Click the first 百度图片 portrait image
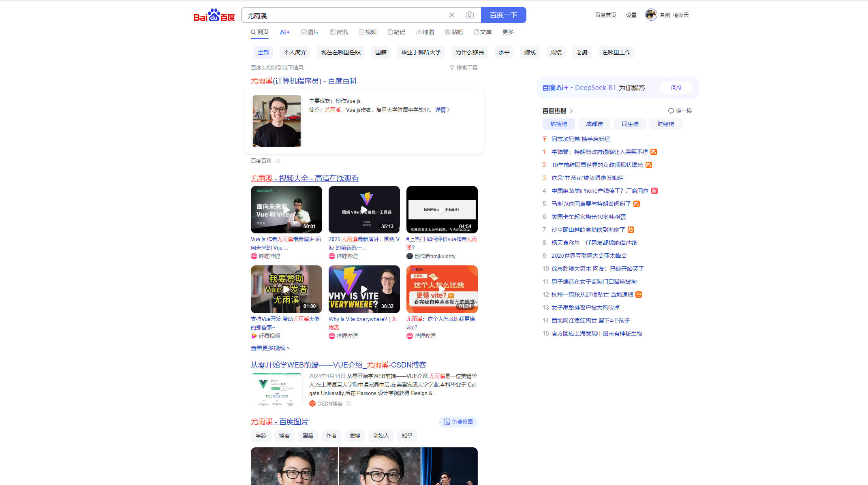The image size is (868, 485). [294, 466]
